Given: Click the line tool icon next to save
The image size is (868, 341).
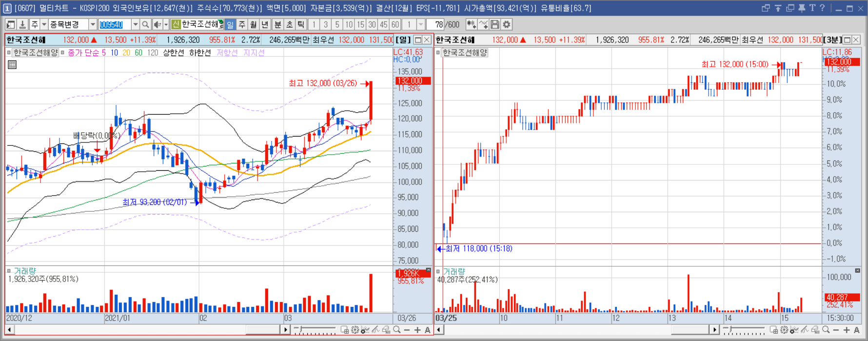Looking at the screenshot, I should click(483, 24).
